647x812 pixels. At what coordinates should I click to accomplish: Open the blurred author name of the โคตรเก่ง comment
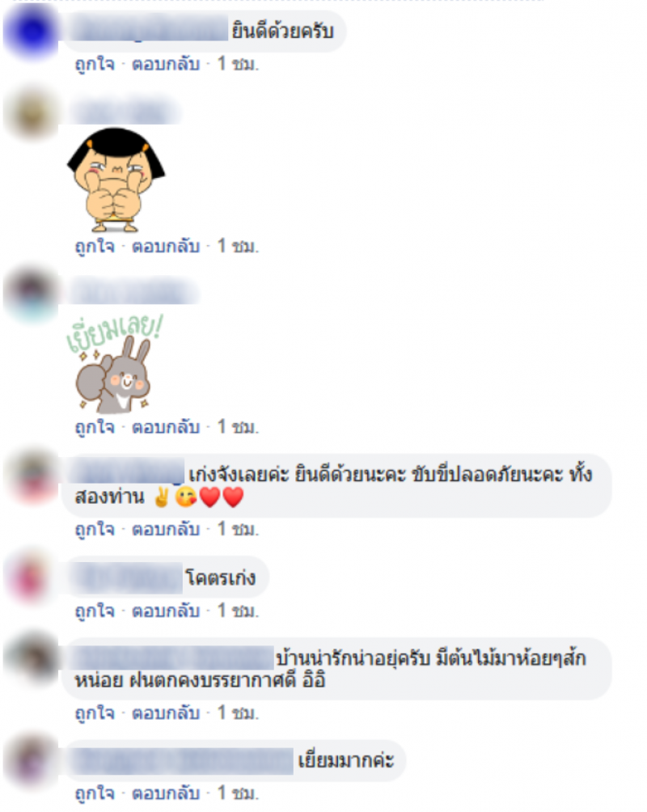tap(127, 578)
